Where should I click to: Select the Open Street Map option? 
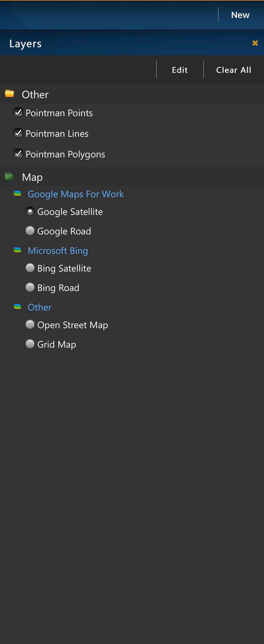click(30, 324)
